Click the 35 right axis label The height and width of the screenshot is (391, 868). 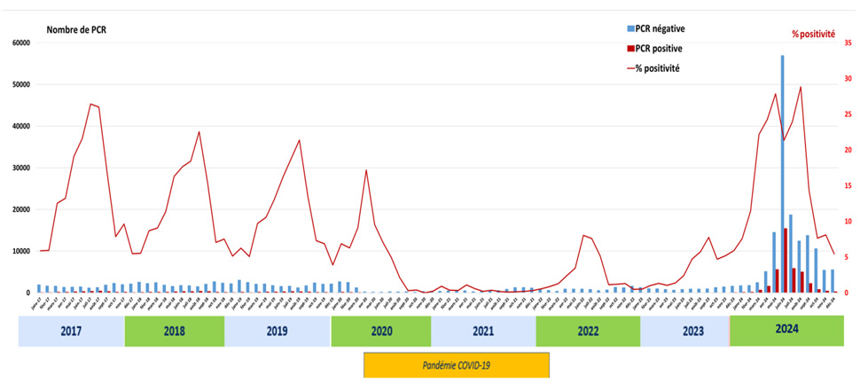click(x=848, y=43)
